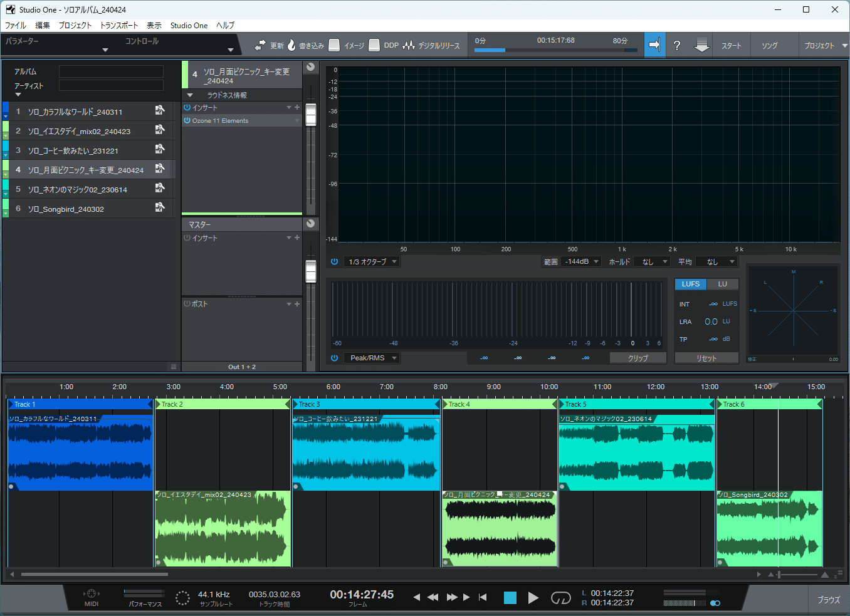Disable the Peak/RMS meter power button

coord(334,358)
